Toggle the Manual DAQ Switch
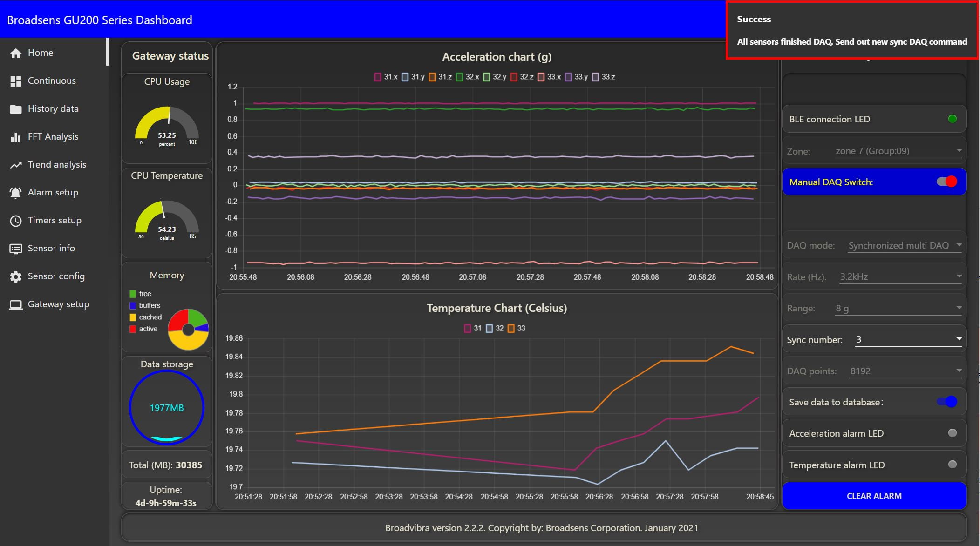This screenshot has width=980, height=546. (947, 182)
